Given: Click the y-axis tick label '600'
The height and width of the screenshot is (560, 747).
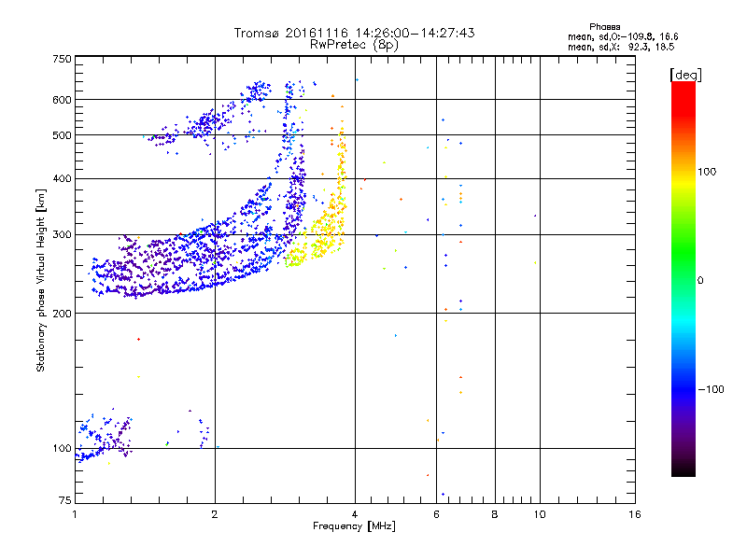Looking at the screenshot, I should pos(62,100).
